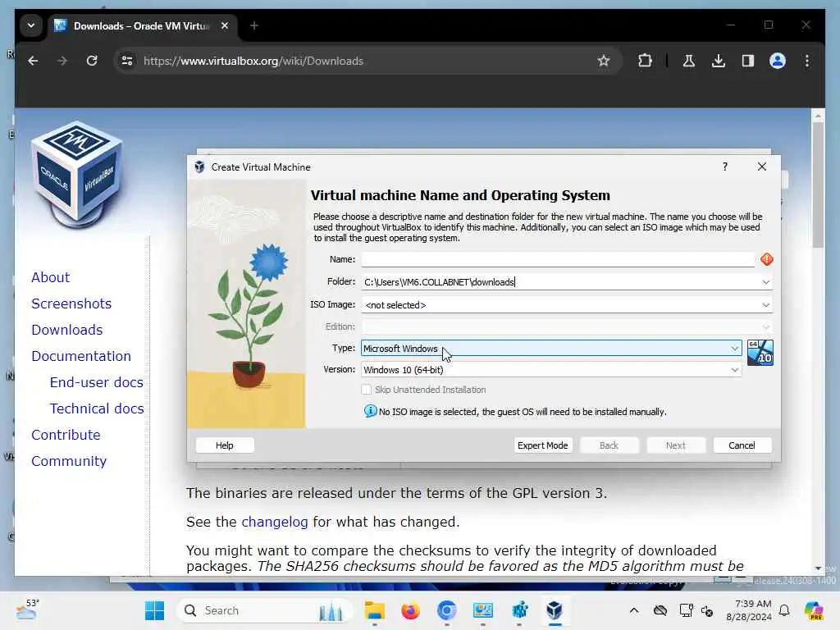
Task: Click the Windows 10 64-bit OS icon
Action: [x=760, y=353]
